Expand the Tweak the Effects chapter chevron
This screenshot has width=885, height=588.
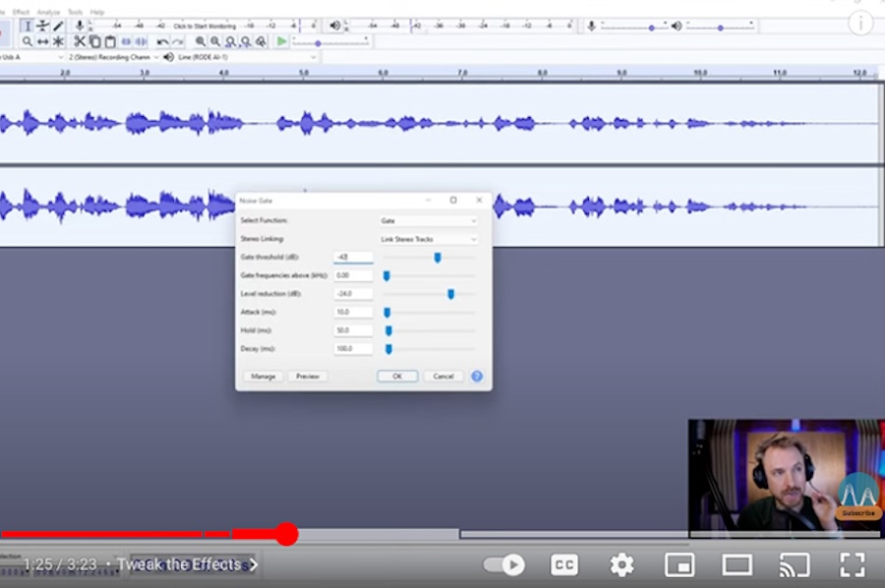click(254, 564)
